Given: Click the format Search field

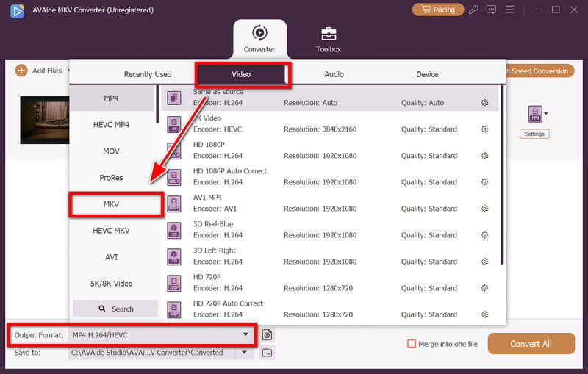Looking at the screenshot, I should point(115,309).
